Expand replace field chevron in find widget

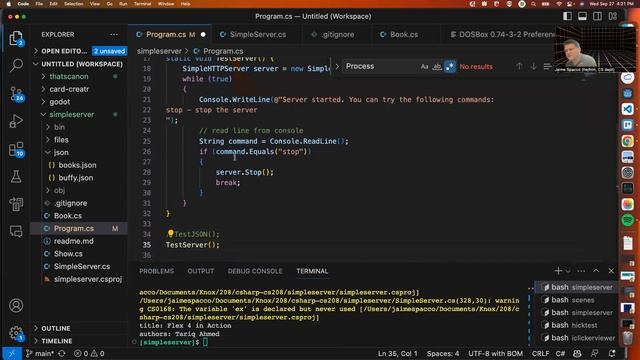coord(337,66)
